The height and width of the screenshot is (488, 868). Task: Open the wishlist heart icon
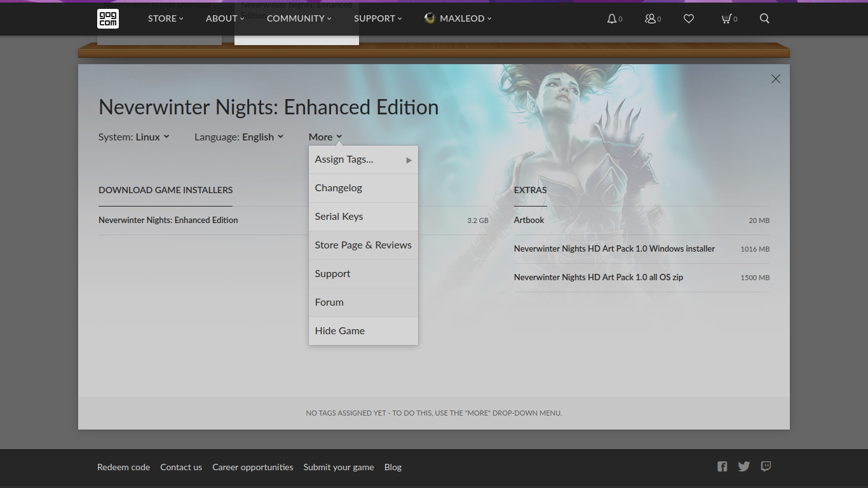[689, 18]
